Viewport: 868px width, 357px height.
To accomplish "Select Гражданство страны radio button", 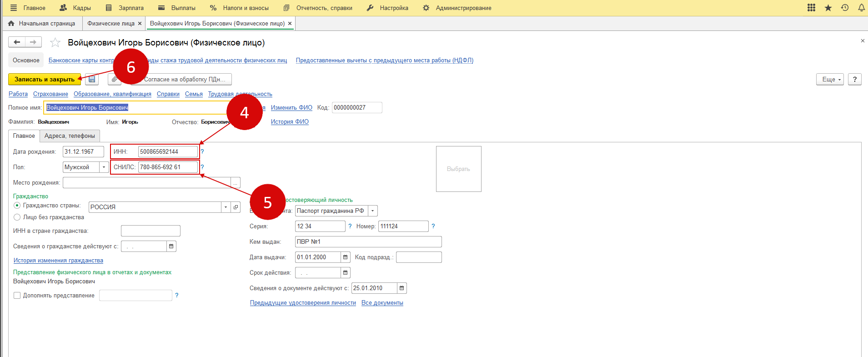I will coord(17,206).
